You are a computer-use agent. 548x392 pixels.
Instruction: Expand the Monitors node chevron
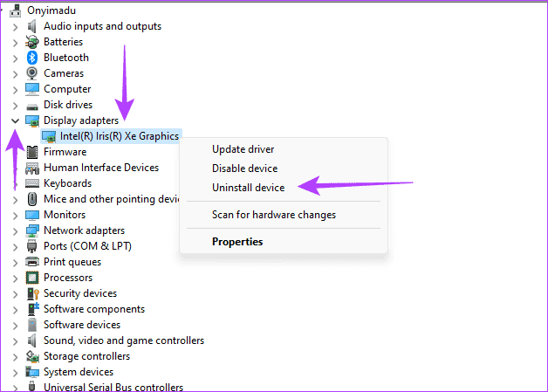pyautogui.click(x=15, y=216)
